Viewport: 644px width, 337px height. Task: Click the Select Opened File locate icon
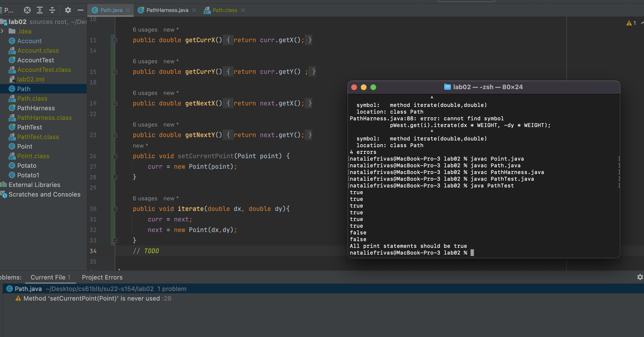point(27,10)
